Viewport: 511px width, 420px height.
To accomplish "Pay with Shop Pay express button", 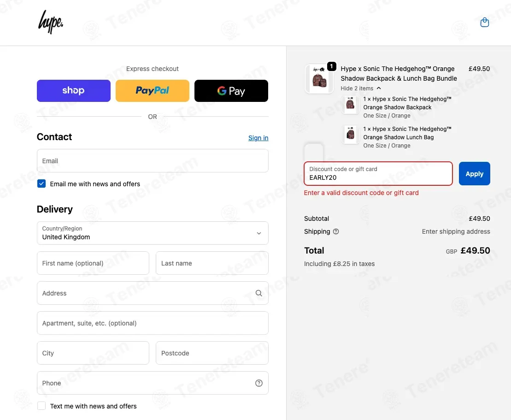I will tap(74, 91).
